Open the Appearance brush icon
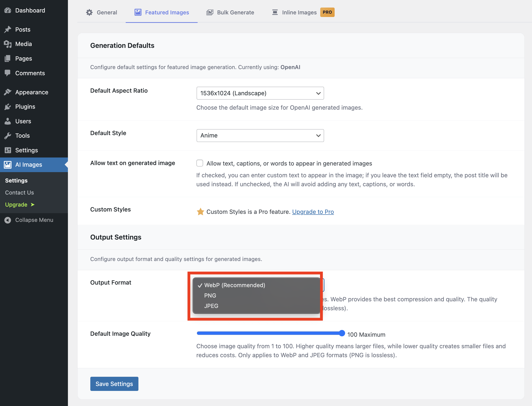 8,92
